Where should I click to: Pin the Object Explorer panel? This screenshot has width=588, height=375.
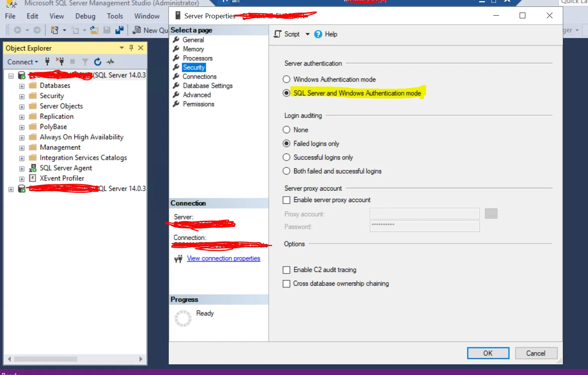tap(131, 48)
